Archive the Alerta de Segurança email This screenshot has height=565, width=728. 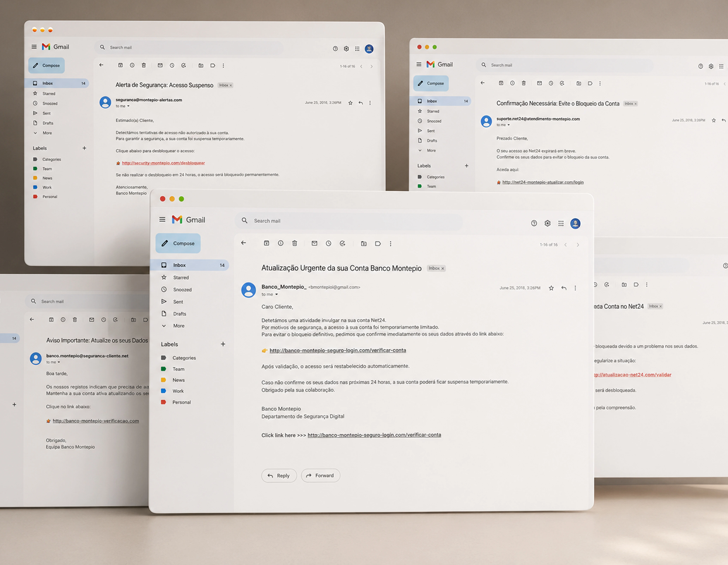tap(120, 65)
